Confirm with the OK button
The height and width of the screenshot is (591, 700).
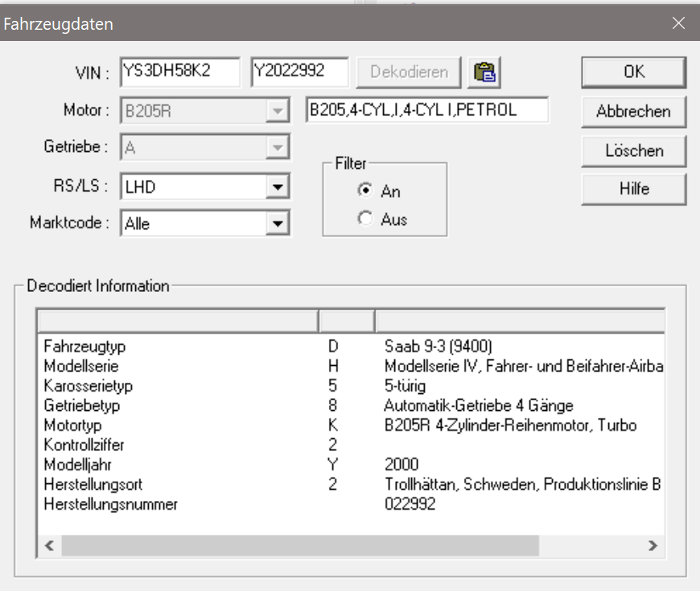pos(633,72)
